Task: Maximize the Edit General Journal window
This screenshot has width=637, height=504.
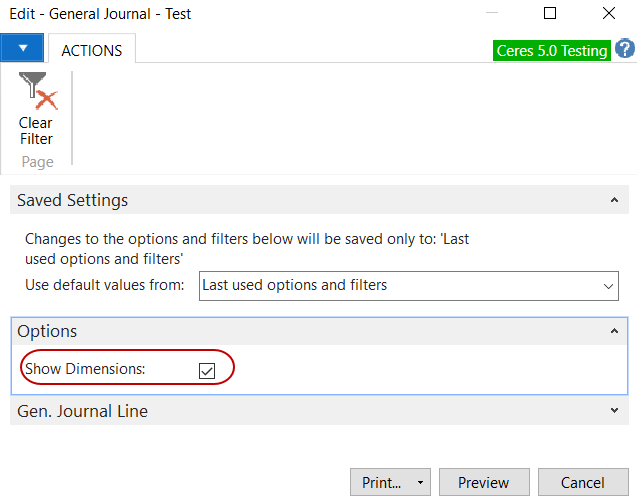Action: [x=550, y=14]
